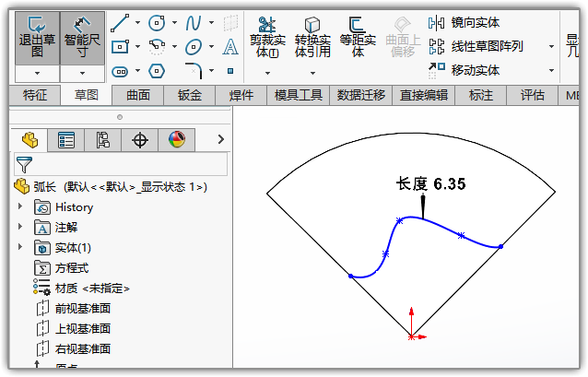Open the Rectangle tool dropdown arrow
The width and height of the screenshot is (588, 377).
pos(137,46)
